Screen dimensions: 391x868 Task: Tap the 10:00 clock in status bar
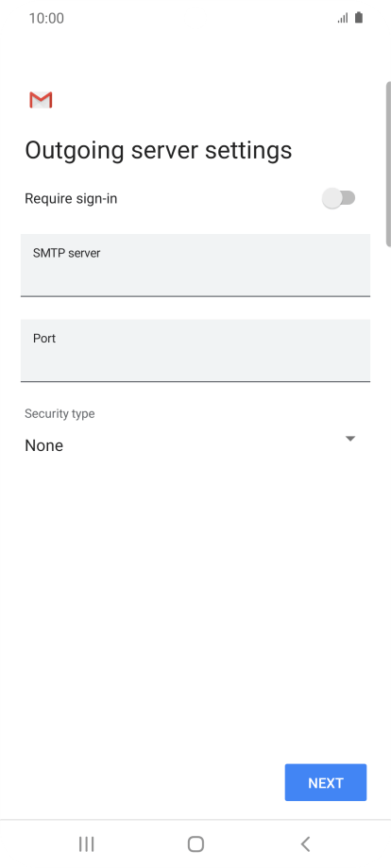coord(46,18)
